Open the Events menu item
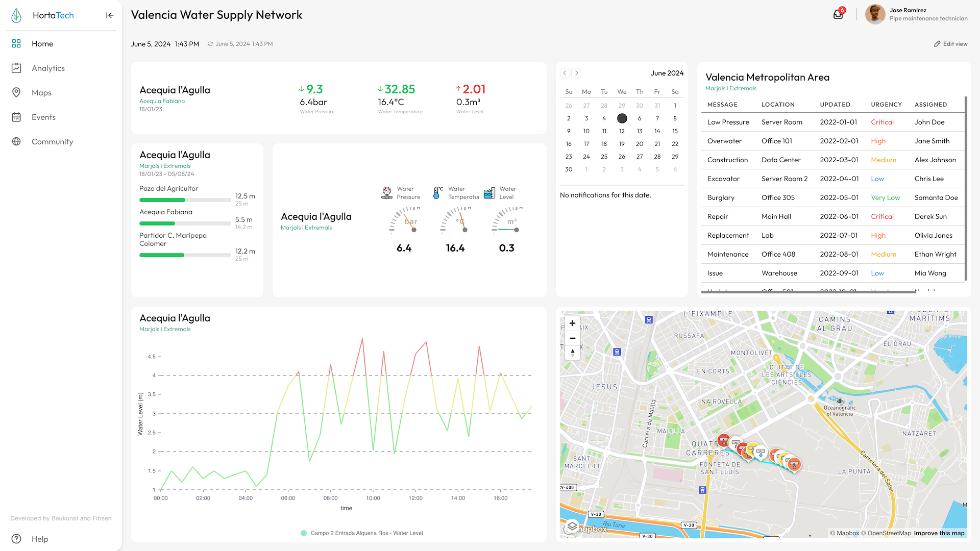Screen dimensions: 980x551 tap(43, 117)
